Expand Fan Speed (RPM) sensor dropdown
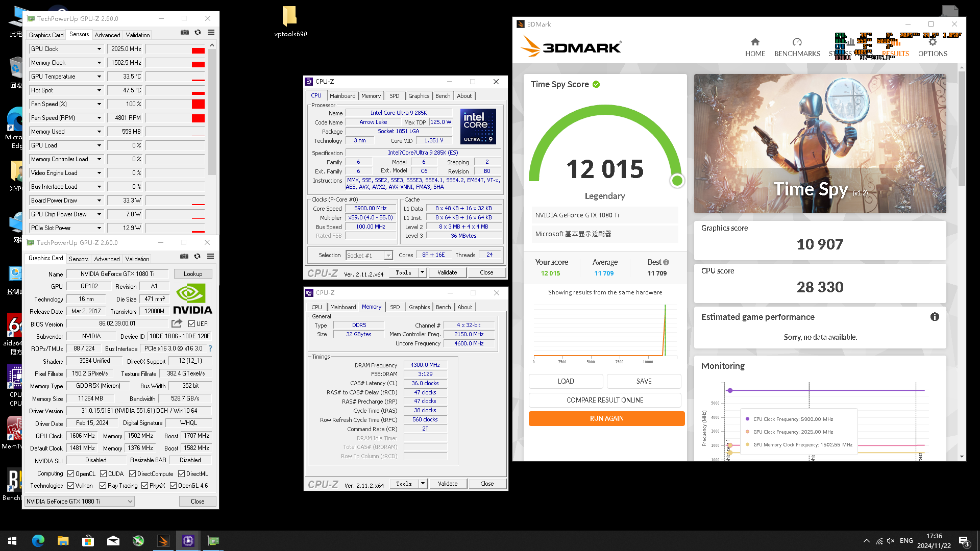The image size is (980, 551). [x=99, y=118]
